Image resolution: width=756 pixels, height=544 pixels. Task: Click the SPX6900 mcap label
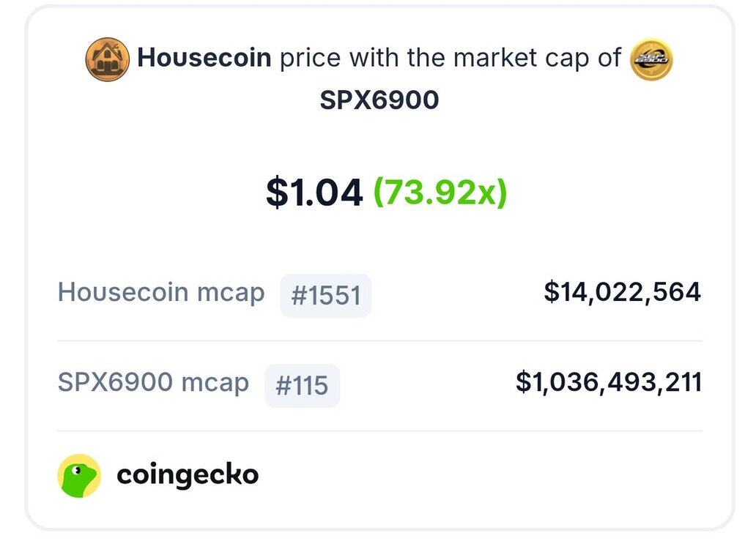pyautogui.click(x=153, y=382)
